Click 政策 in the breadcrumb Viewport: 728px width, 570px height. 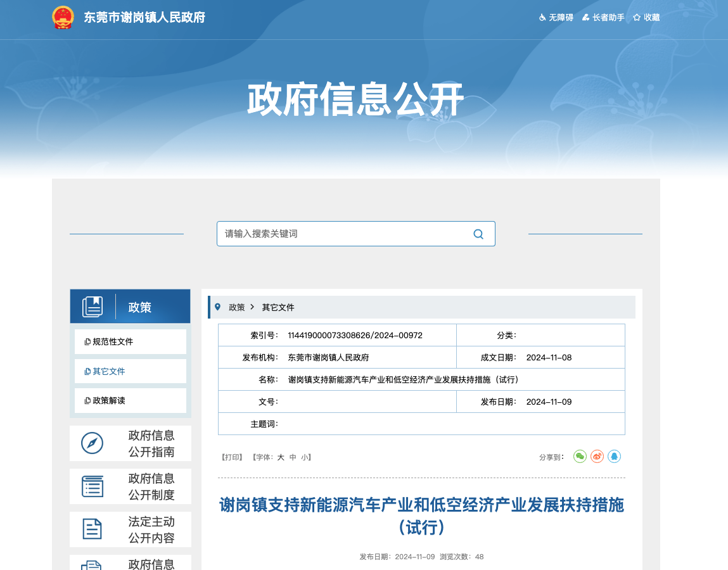click(236, 307)
